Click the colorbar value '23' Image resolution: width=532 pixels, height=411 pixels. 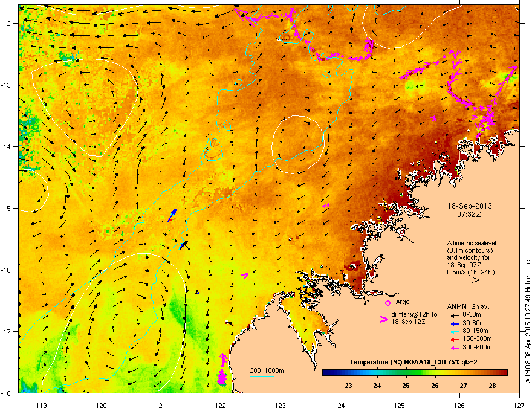point(348,386)
